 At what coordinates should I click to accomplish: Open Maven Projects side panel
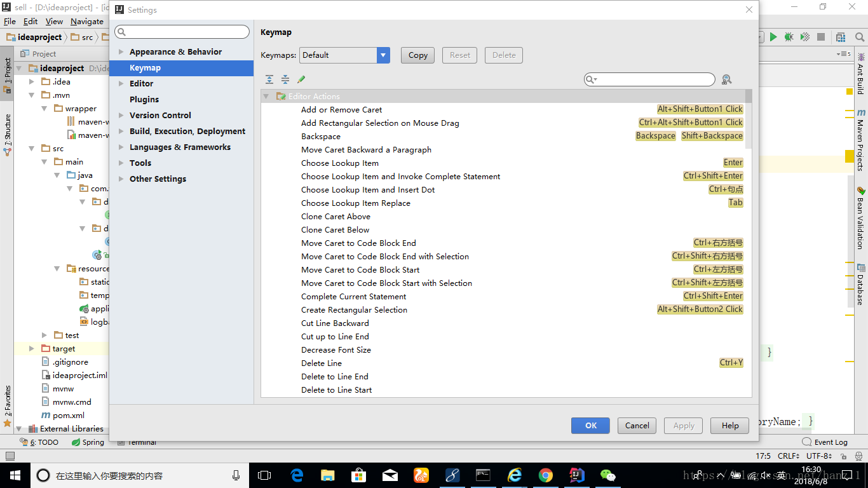(861, 139)
